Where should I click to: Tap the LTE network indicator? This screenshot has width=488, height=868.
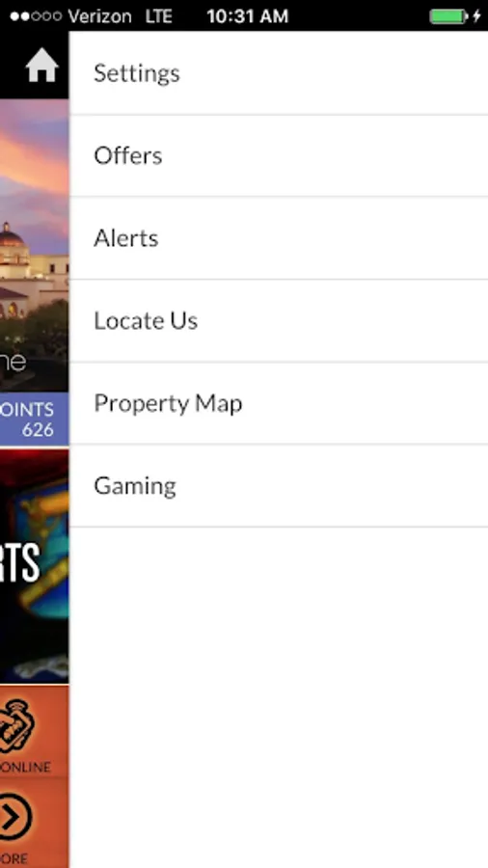pos(159,16)
